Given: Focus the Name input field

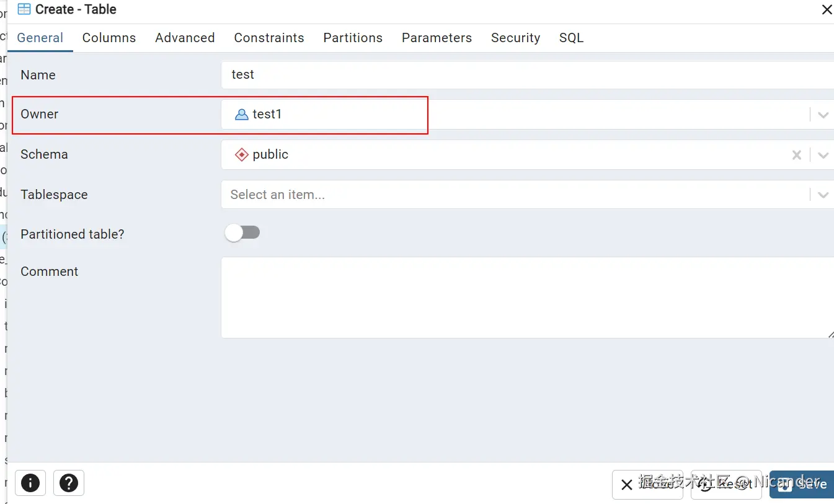Looking at the screenshot, I should coord(527,75).
